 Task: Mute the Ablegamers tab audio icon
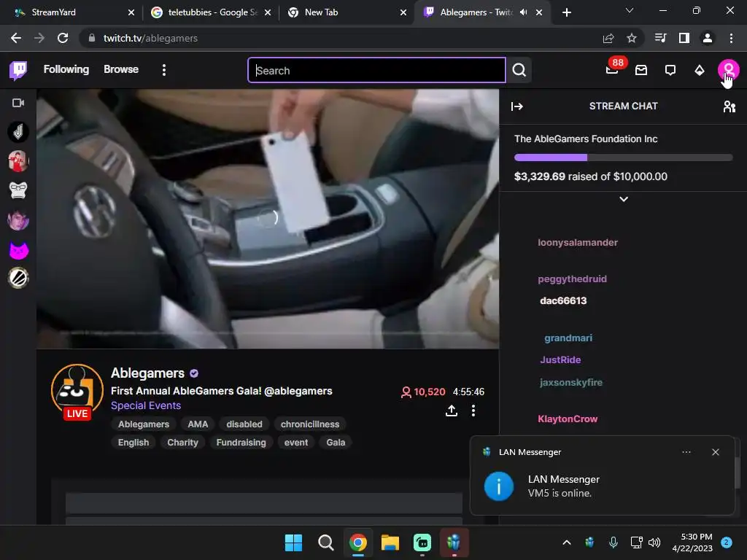[524, 12]
